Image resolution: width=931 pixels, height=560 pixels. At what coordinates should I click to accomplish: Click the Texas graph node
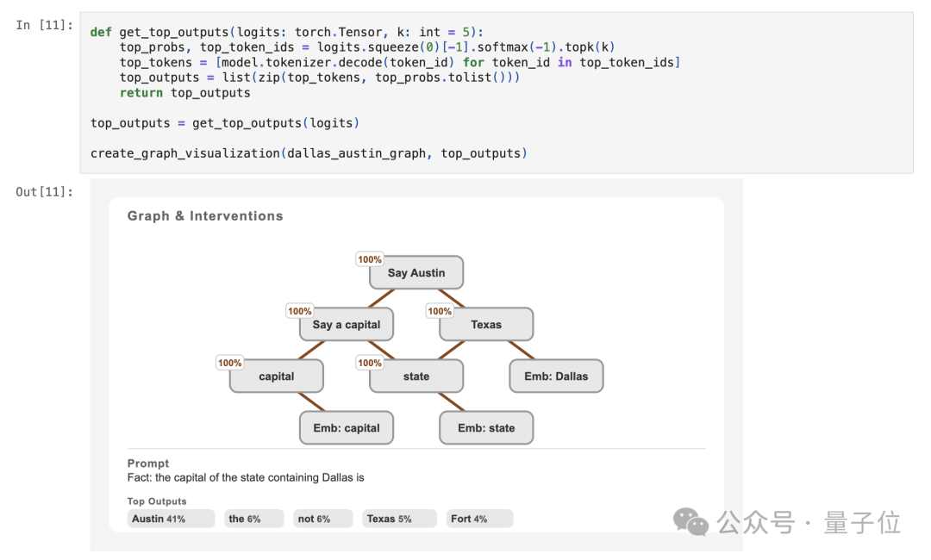tap(486, 325)
